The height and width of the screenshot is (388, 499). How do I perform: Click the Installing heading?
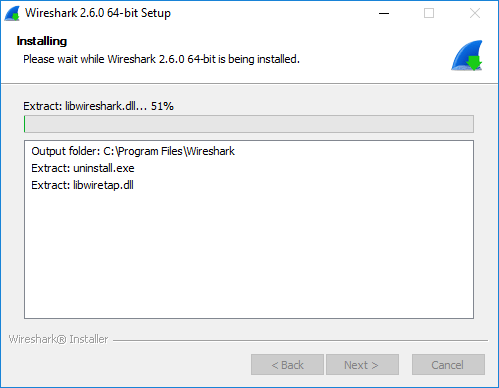point(42,41)
